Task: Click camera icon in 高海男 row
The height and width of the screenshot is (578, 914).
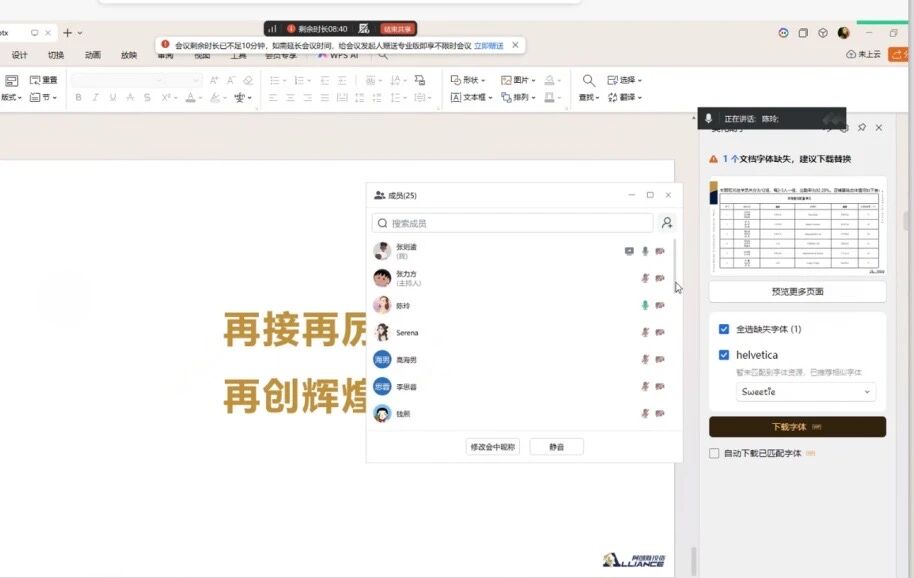Action: pyautogui.click(x=660, y=360)
